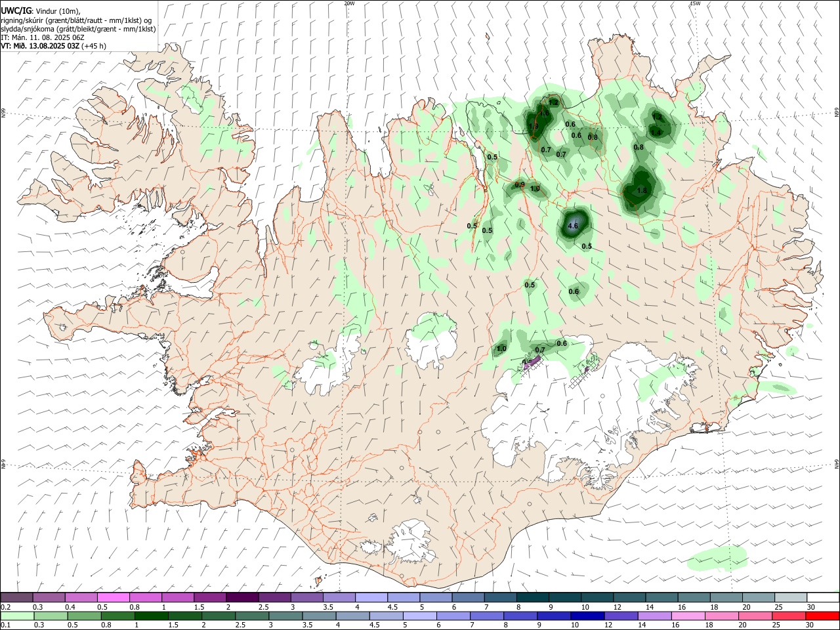Click the 1.2 label directly above 1.6
Viewport: 840px width, 630px height.
coord(553,102)
